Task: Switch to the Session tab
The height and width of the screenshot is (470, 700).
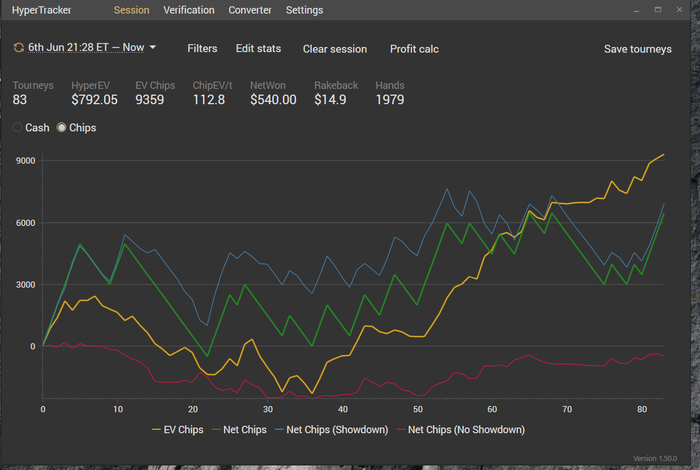Action: pyautogui.click(x=131, y=10)
